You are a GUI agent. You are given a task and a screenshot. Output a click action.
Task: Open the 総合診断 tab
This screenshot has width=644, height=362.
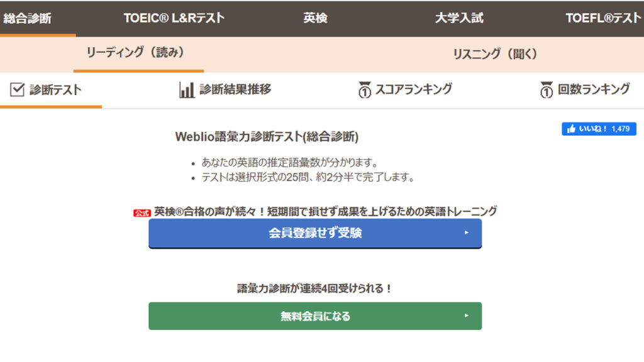pyautogui.click(x=27, y=18)
